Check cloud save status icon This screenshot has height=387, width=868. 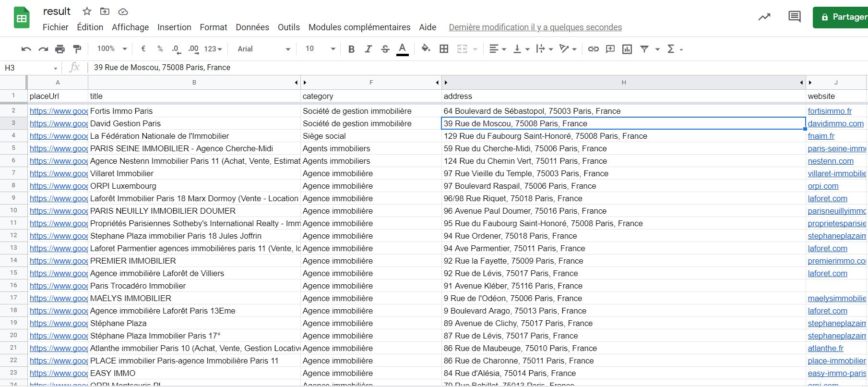[123, 12]
